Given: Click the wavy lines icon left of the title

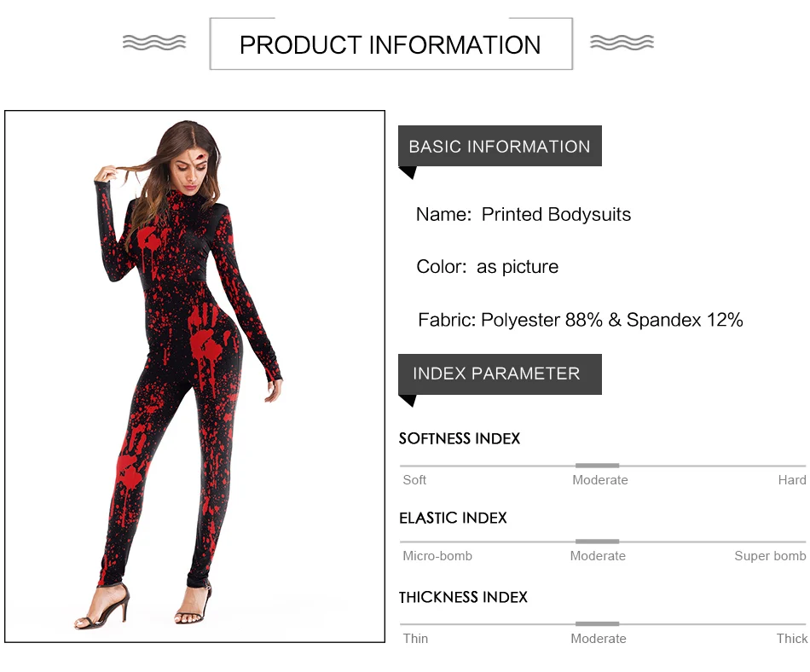Looking at the screenshot, I should click(153, 42).
